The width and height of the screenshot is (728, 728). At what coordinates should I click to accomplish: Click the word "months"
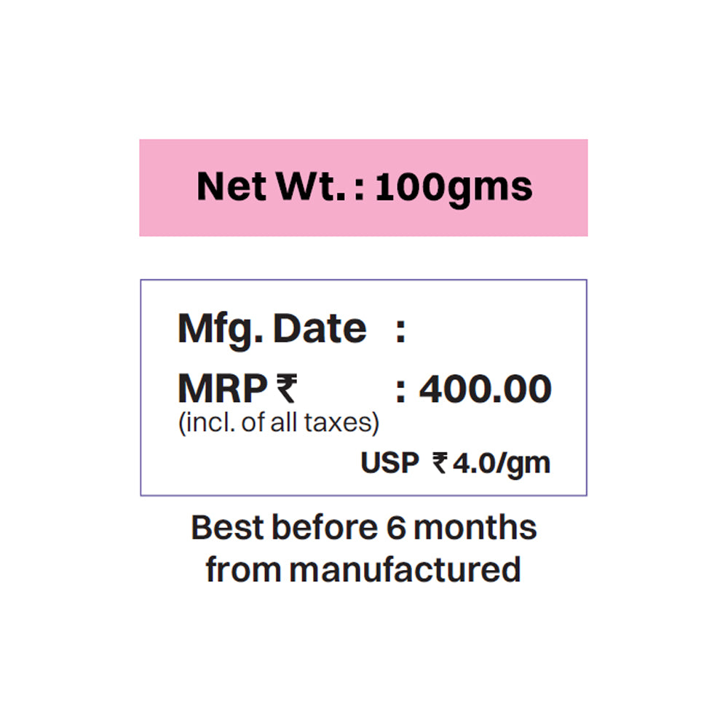(x=475, y=527)
